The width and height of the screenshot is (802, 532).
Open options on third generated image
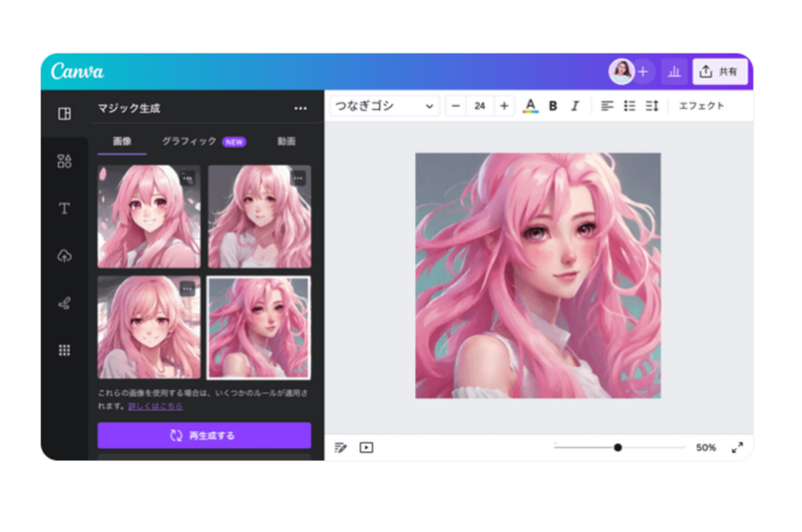click(188, 288)
